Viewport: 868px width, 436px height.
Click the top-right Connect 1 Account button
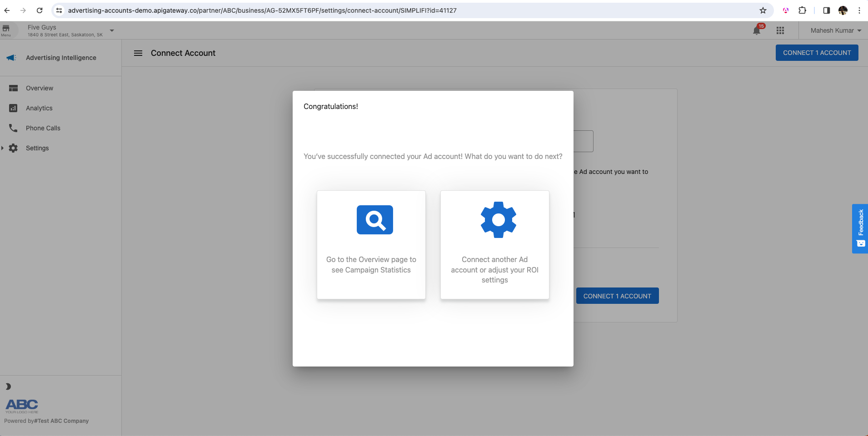click(817, 53)
